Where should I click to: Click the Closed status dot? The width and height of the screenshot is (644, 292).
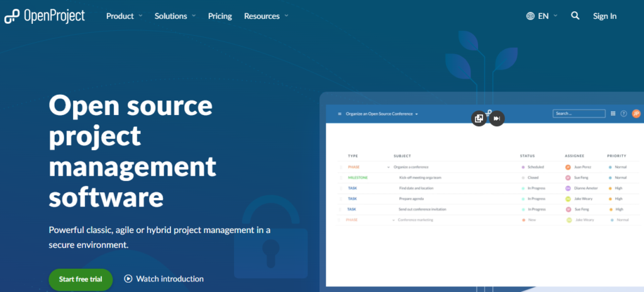coord(523,178)
